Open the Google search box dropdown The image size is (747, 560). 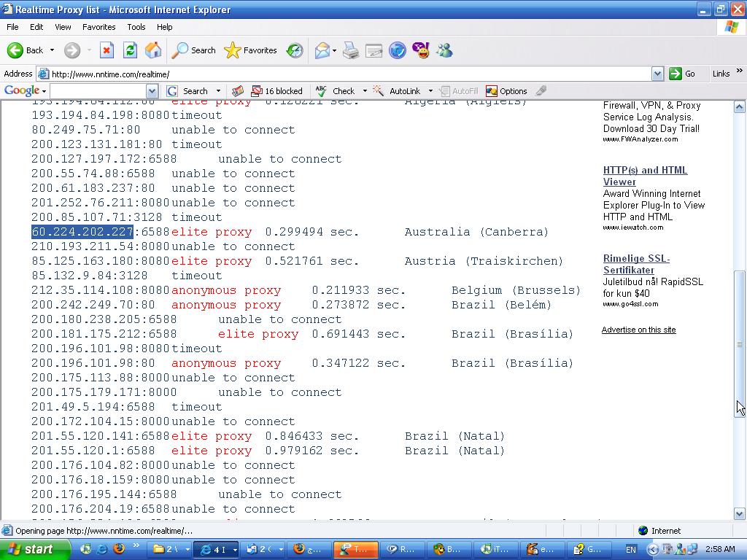pos(152,91)
